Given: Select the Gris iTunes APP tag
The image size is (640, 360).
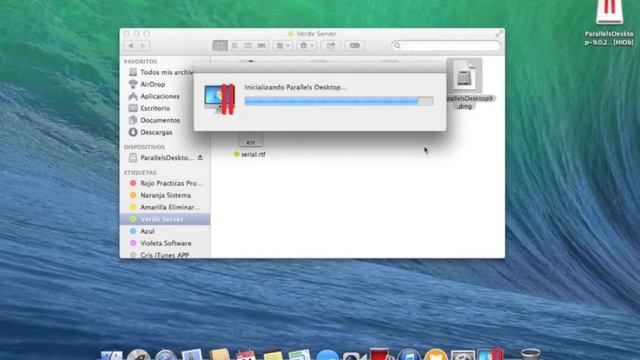Looking at the screenshot, I should [160, 255].
